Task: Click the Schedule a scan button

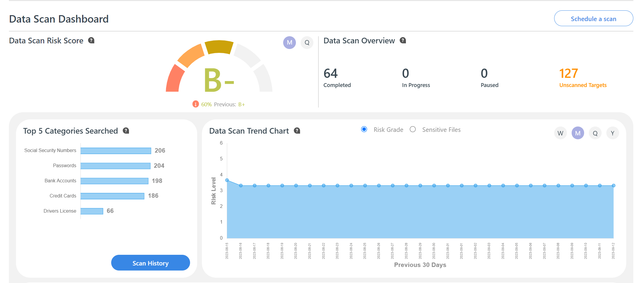Action: click(x=593, y=18)
